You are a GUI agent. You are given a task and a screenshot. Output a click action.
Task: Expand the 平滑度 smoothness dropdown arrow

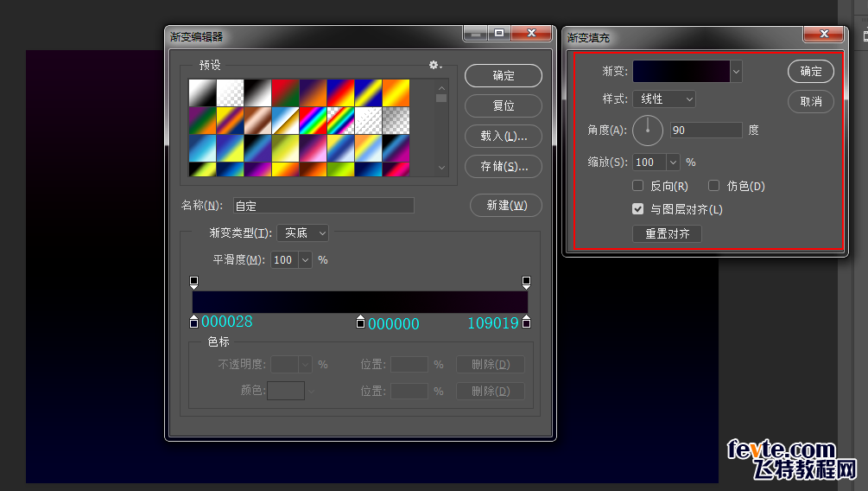point(305,260)
